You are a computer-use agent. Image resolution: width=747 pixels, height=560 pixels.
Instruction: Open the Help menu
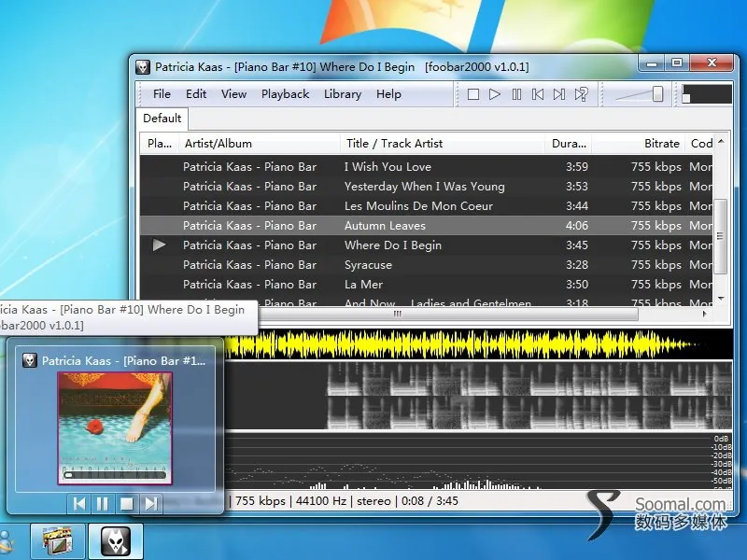(x=388, y=94)
